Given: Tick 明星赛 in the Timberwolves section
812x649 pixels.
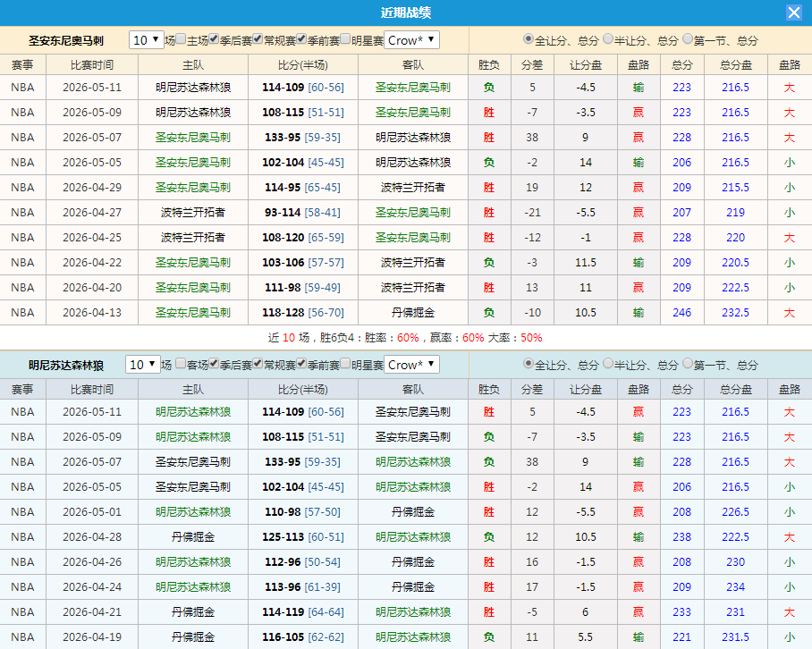Looking at the screenshot, I should [x=345, y=363].
